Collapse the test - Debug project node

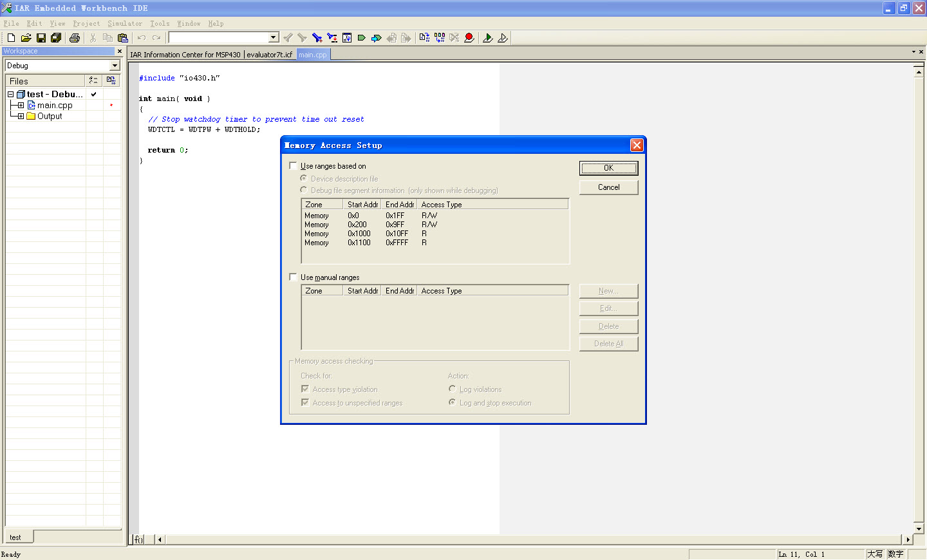[10, 94]
